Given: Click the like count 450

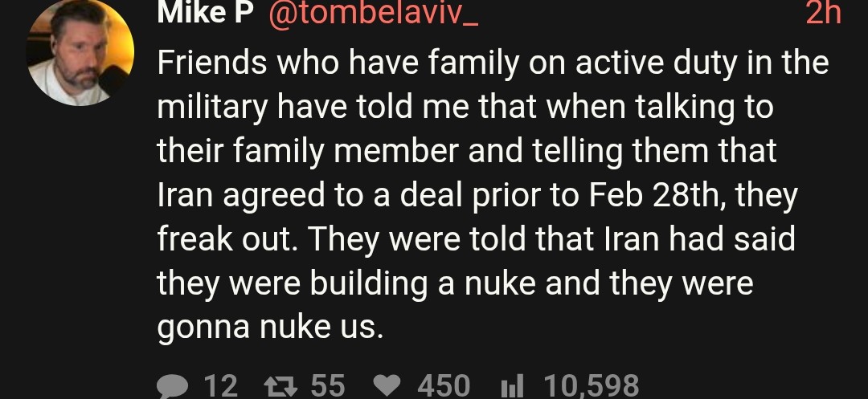Looking at the screenshot, I should pyautogui.click(x=443, y=386).
